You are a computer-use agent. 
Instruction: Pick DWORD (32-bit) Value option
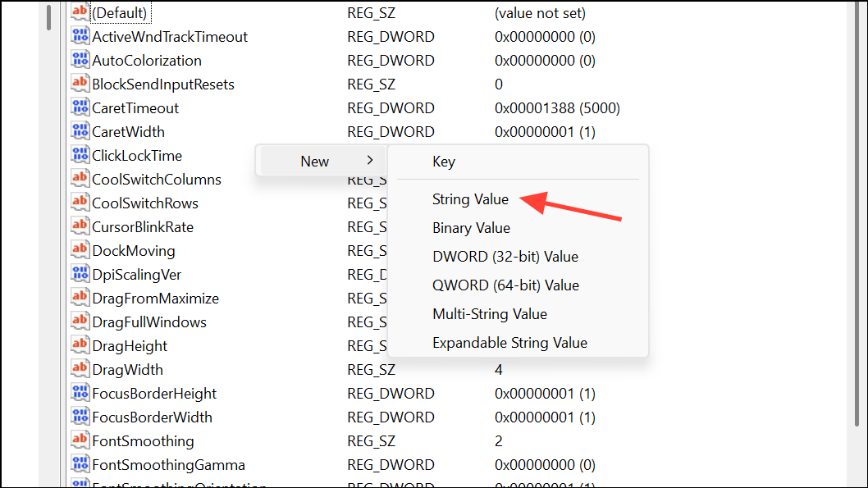tap(505, 257)
